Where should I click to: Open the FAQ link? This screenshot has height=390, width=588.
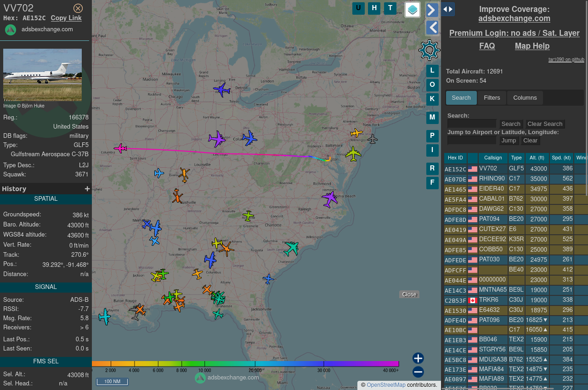coord(487,46)
